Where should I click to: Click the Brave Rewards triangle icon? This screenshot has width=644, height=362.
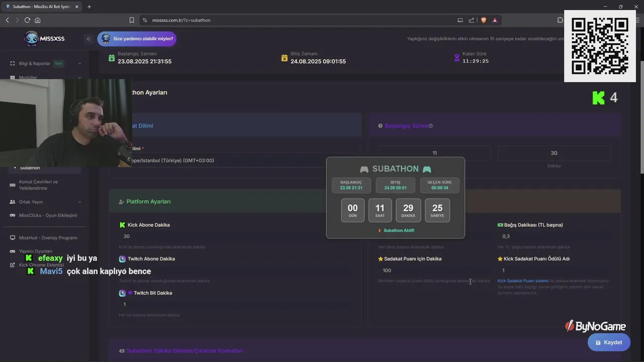point(495,20)
